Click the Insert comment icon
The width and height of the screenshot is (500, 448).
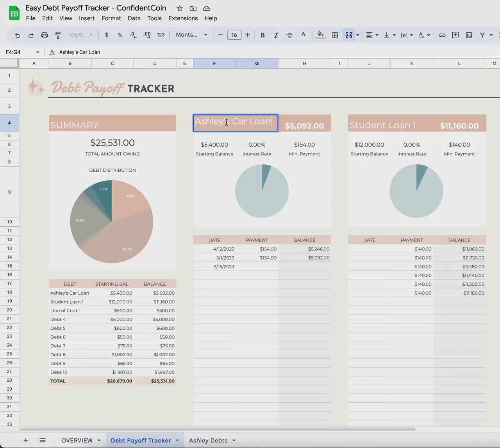(455, 35)
